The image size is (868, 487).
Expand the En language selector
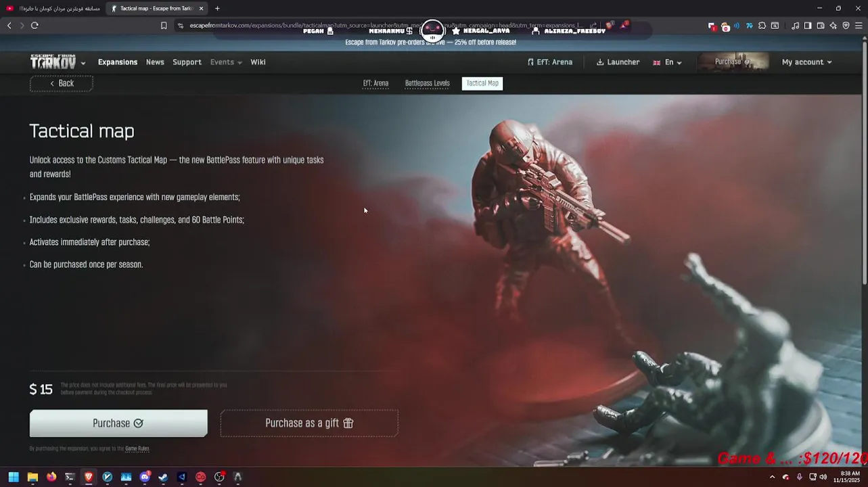(x=667, y=62)
